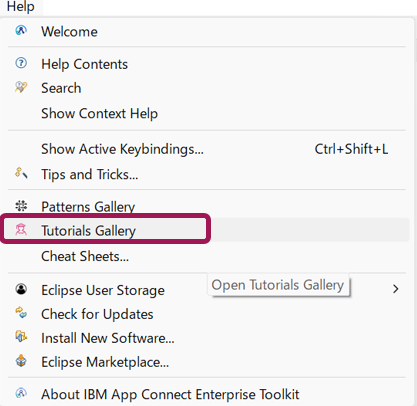Open the Help menu
The width and height of the screenshot is (417, 406).
[21, 7]
